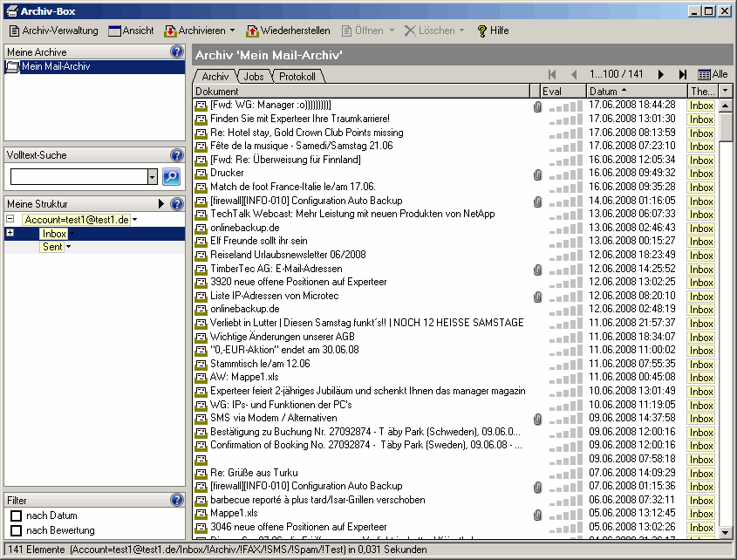
Task: Click help icon in Meine Archive panel
Action: tap(177, 52)
